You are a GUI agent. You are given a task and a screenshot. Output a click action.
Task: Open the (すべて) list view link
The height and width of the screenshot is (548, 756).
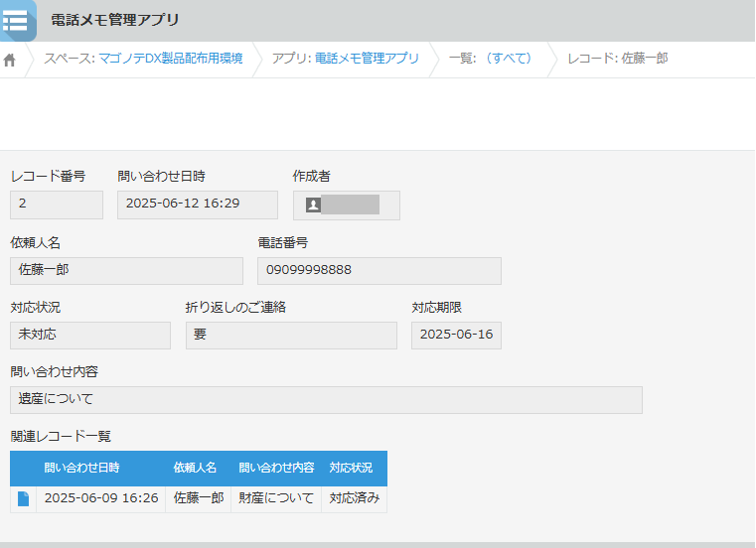coord(508,59)
